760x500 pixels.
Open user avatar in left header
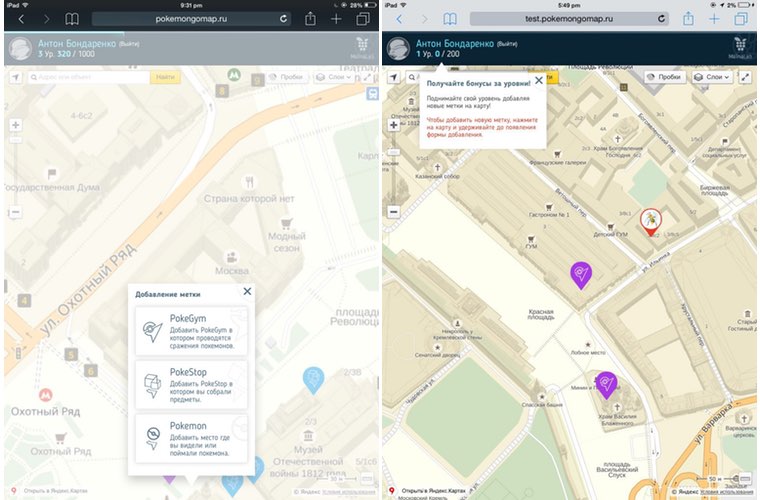(21, 49)
